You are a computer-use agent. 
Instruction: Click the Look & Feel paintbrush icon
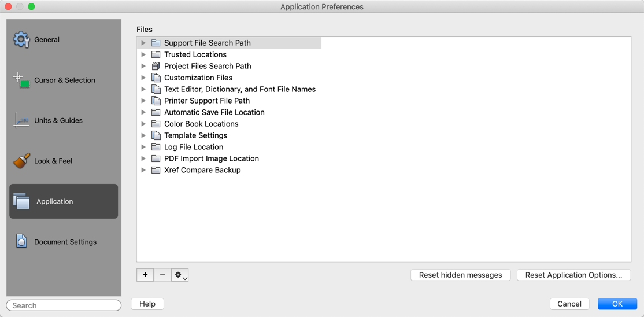coord(21,161)
